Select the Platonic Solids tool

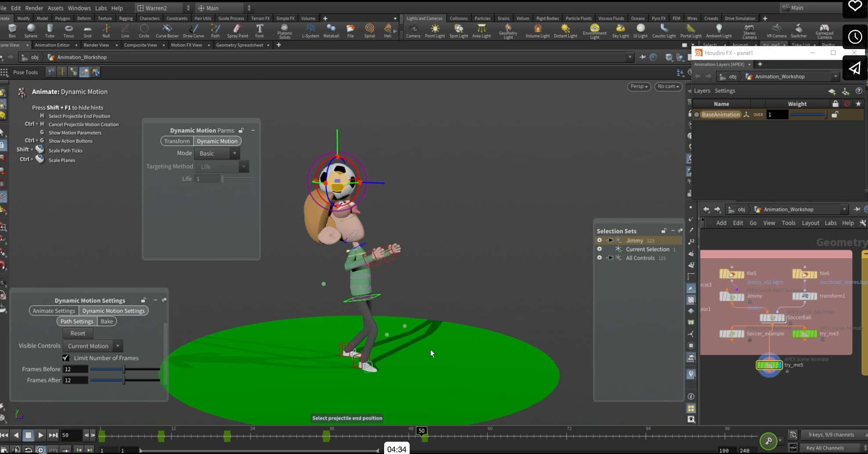pyautogui.click(x=285, y=32)
